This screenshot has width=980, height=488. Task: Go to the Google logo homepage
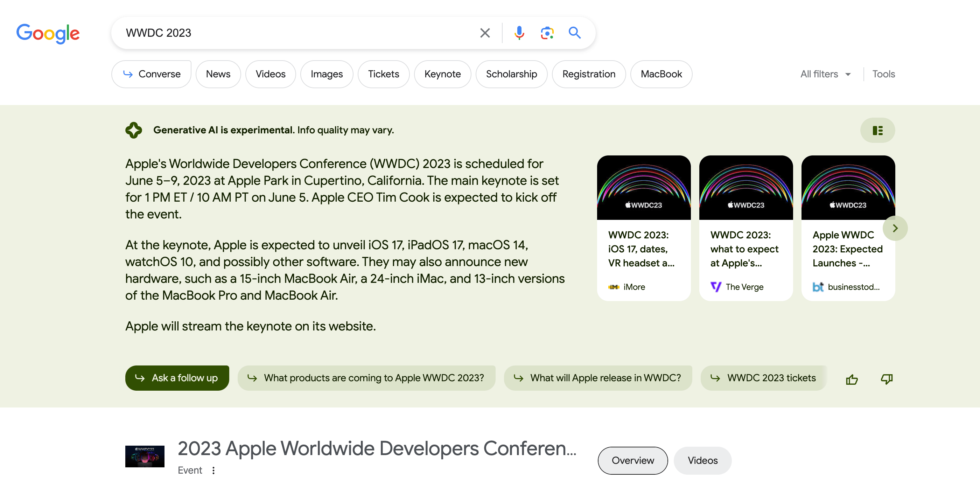(x=48, y=34)
